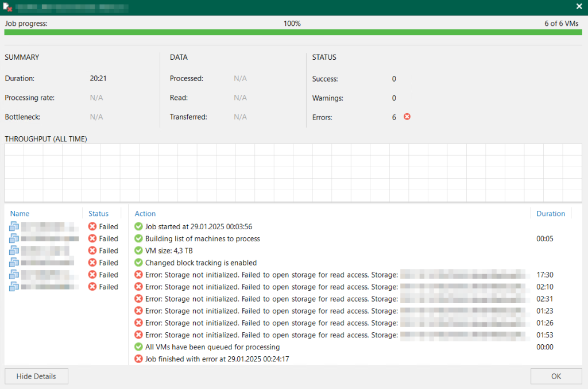Confirm the dialog with OK
The image size is (588, 389).
click(x=556, y=376)
